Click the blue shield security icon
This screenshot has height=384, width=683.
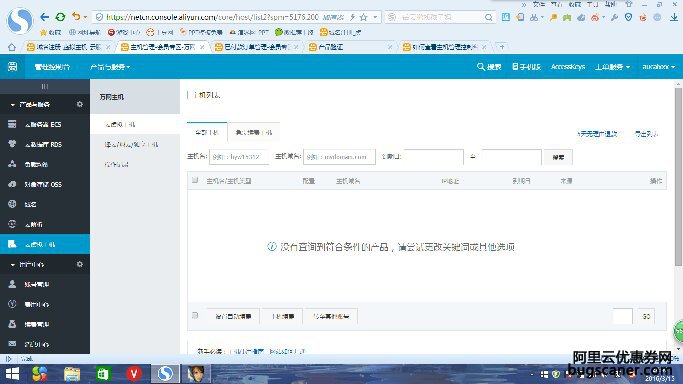(628, 17)
